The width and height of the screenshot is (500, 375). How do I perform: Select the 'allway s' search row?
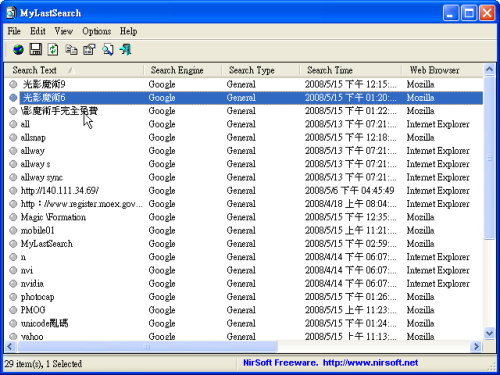(244, 164)
